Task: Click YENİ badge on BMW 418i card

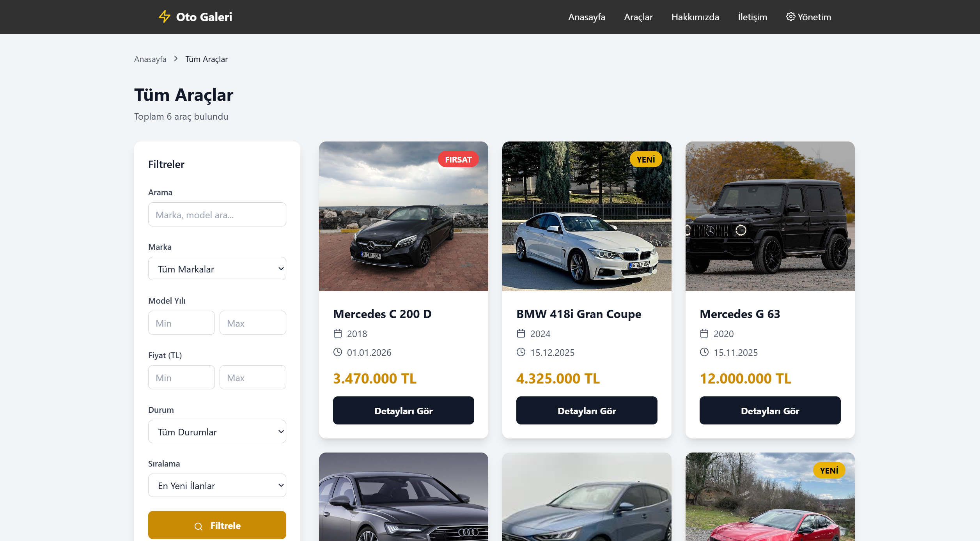Action: (x=645, y=159)
